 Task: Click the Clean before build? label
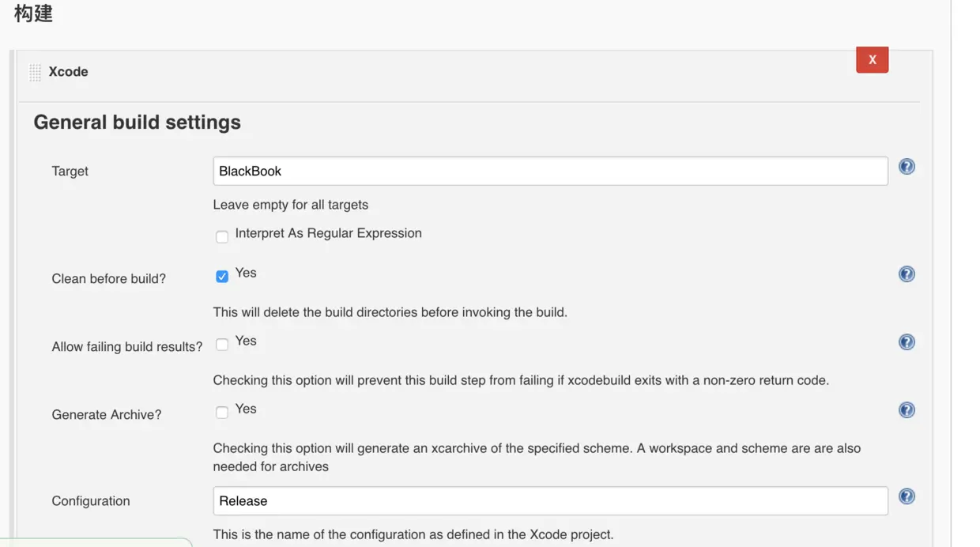pyautogui.click(x=108, y=279)
